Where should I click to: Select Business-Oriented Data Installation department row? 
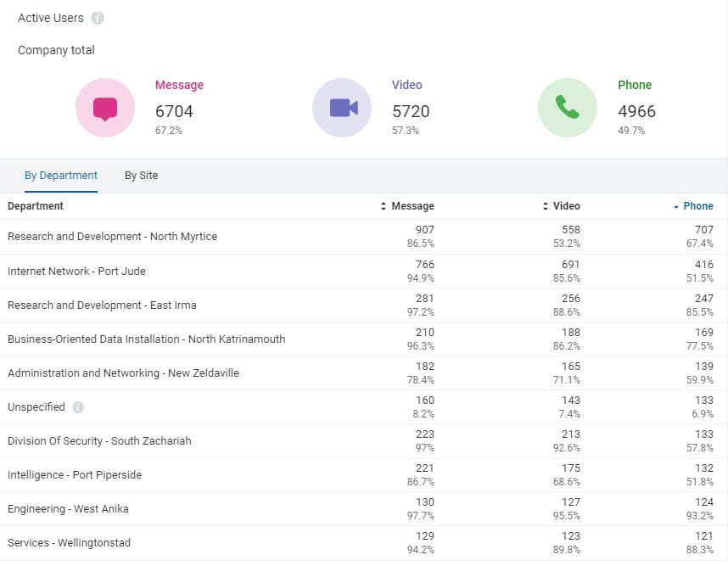point(146,339)
